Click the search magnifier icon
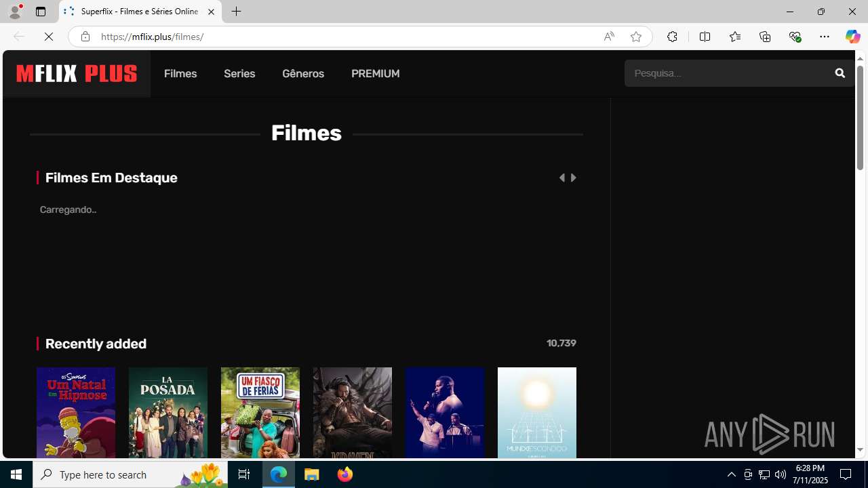 (x=840, y=73)
